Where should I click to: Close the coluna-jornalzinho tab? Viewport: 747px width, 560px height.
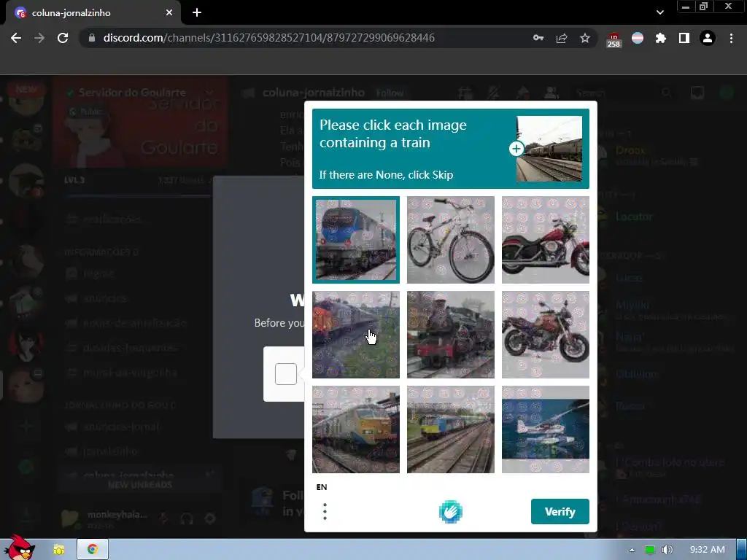tap(169, 13)
